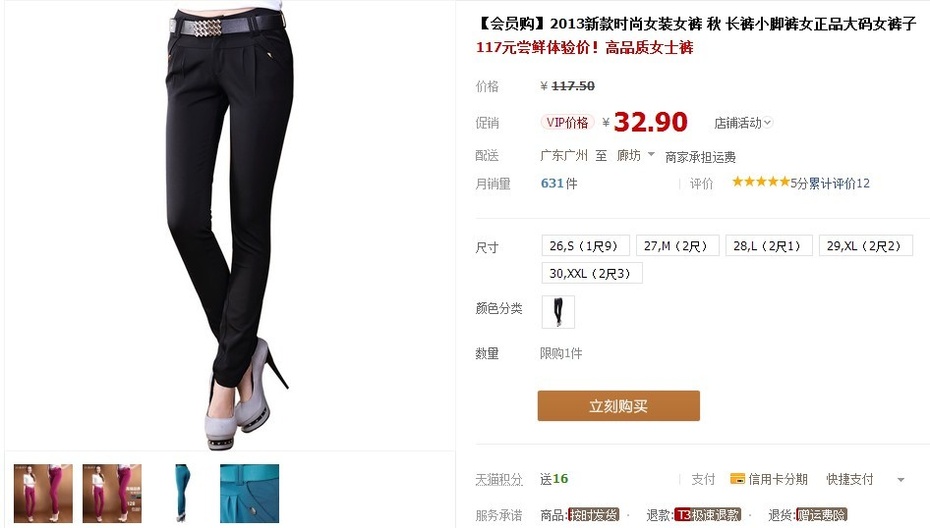Expand the payment options arrow
Viewport: 930px width, 528px height.
click(x=901, y=480)
